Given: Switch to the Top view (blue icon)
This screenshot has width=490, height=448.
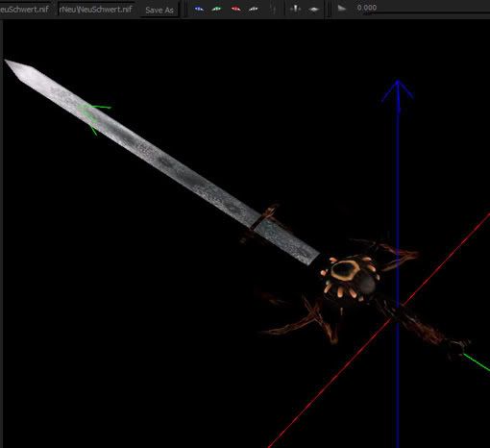Looking at the screenshot, I should tap(199, 9).
